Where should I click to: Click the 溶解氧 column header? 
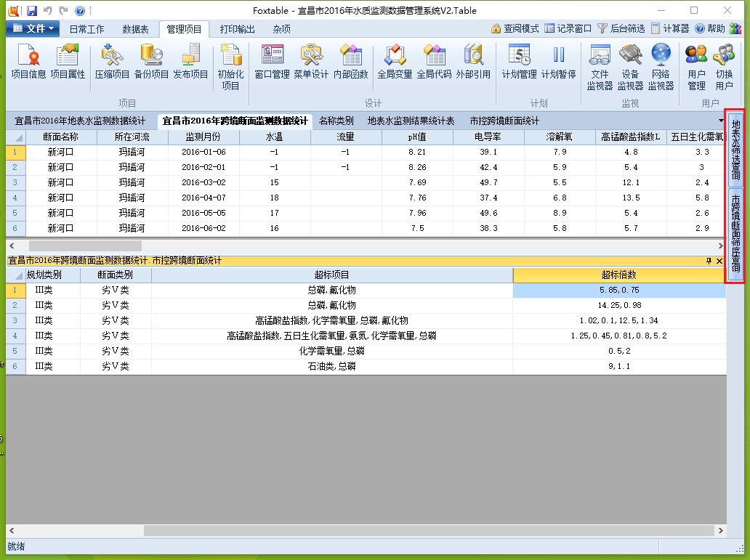[x=559, y=137]
